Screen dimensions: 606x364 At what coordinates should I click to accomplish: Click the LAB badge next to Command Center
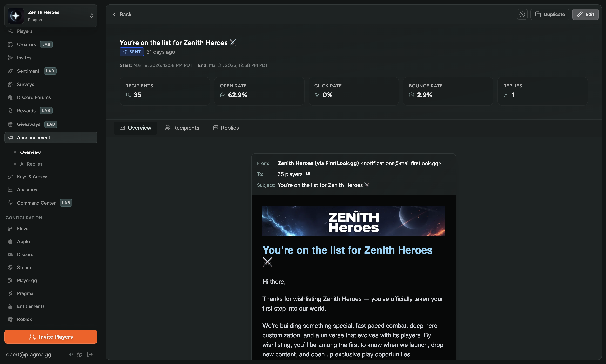66,203
